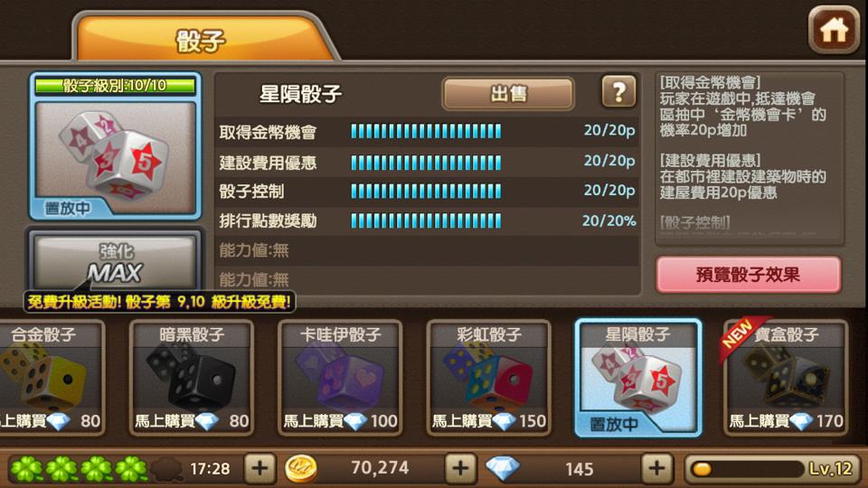Select the 合金骰子 card

pyautogui.click(x=52, y=378)
